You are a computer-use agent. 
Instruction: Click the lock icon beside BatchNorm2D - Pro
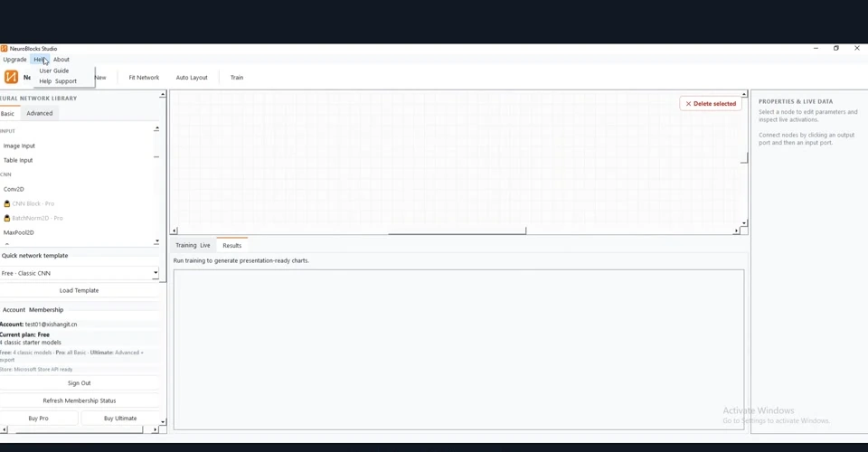tap(7, 218)
